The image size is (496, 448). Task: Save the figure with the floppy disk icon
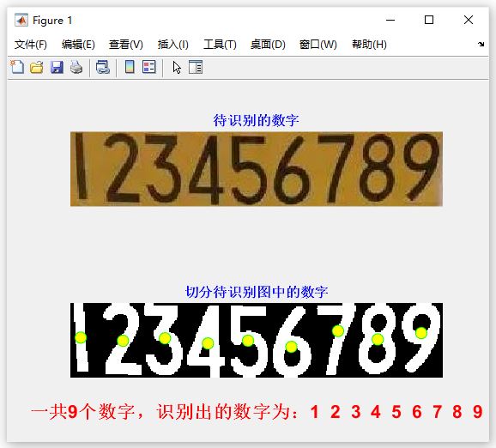pos(57,67)
